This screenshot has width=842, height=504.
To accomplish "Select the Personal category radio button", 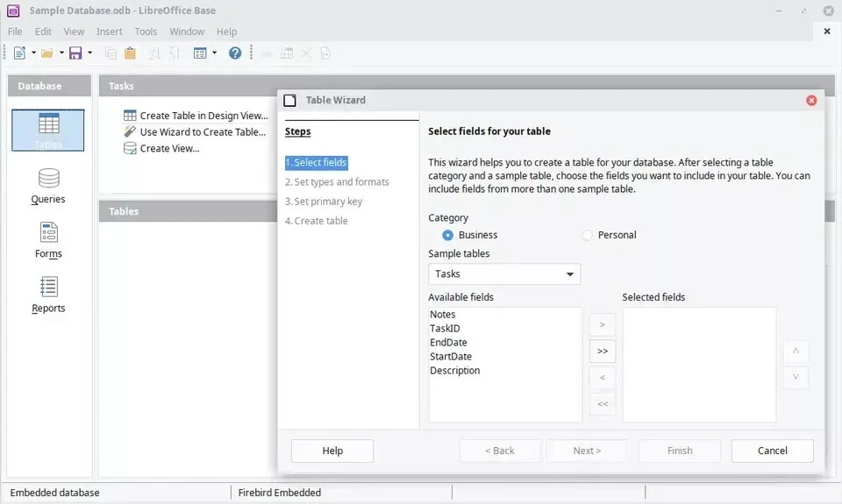I will 587,235.
